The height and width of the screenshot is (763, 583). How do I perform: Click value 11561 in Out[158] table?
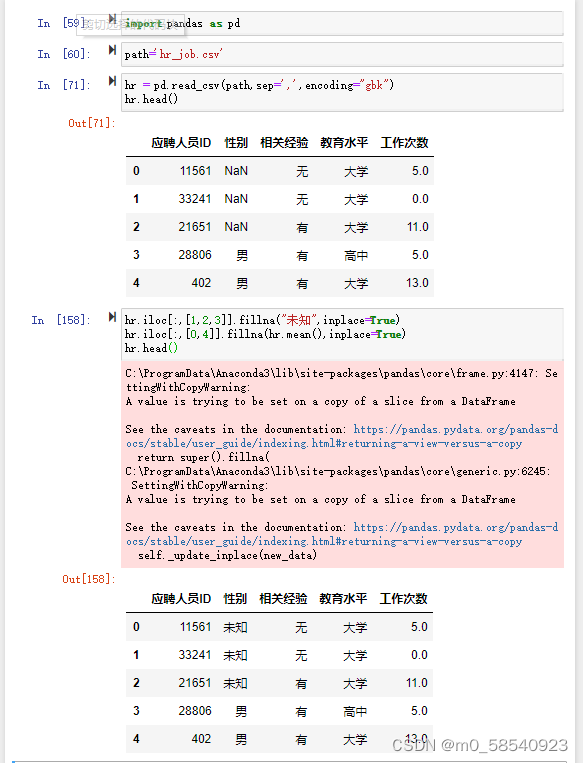click(x=195, y=627)
